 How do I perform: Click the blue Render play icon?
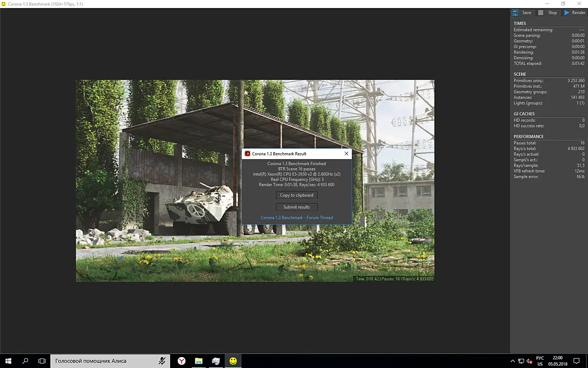coord(567,12)
